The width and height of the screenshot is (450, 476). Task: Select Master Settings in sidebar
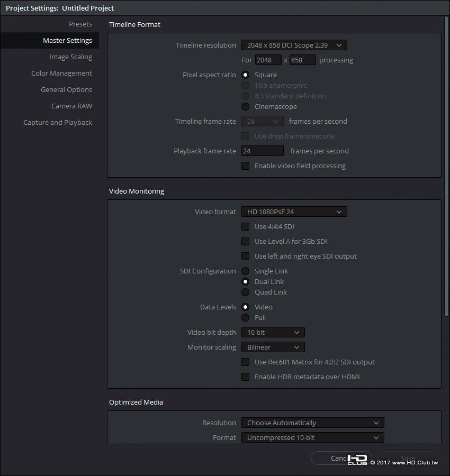50,40
